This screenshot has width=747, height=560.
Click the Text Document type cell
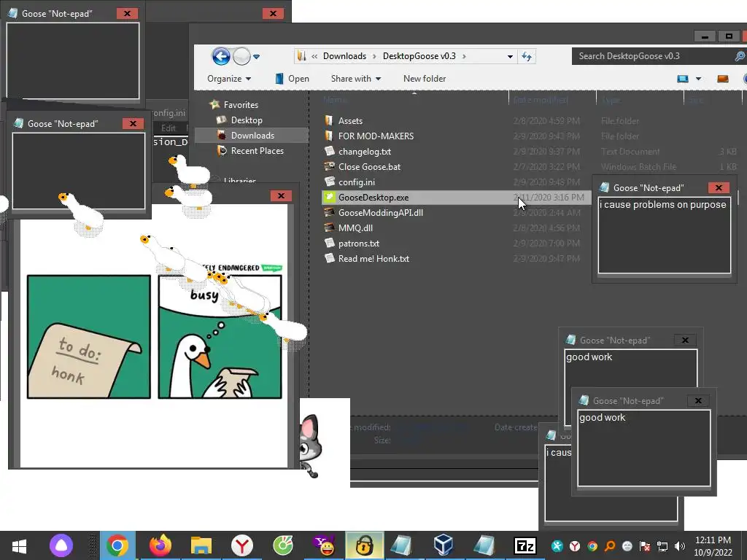click(630, 152)
